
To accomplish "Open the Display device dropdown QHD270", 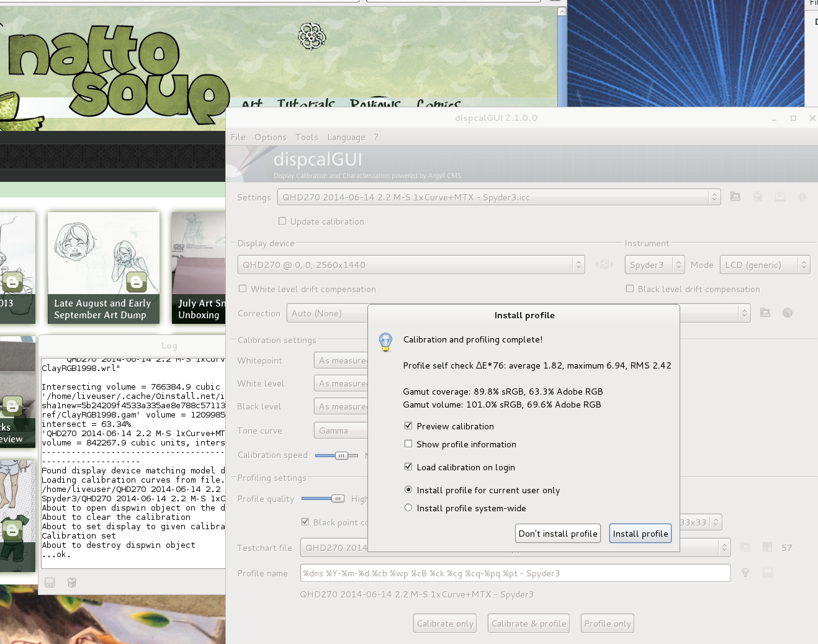I will (411, 265).
